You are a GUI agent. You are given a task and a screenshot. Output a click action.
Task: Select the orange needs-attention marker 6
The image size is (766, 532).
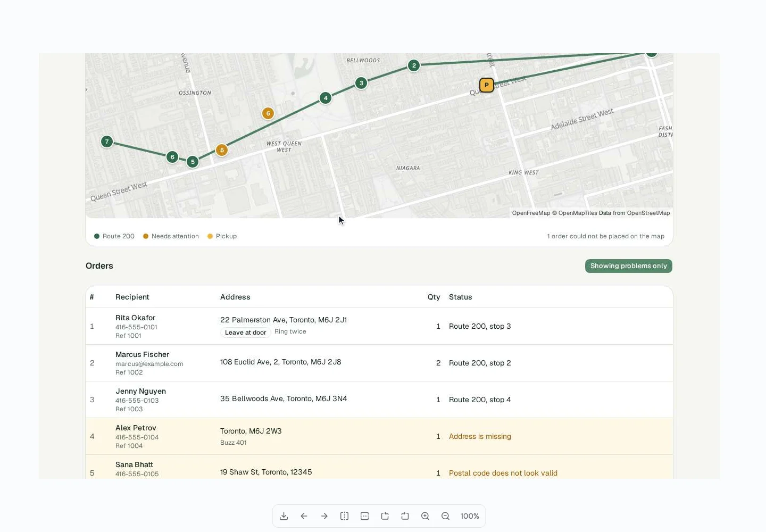coord(268,113)
